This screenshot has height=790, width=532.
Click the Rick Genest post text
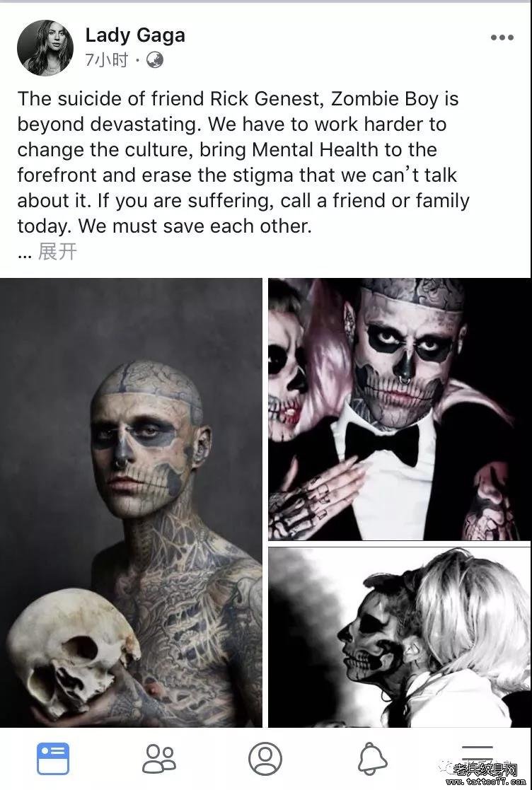243,162
